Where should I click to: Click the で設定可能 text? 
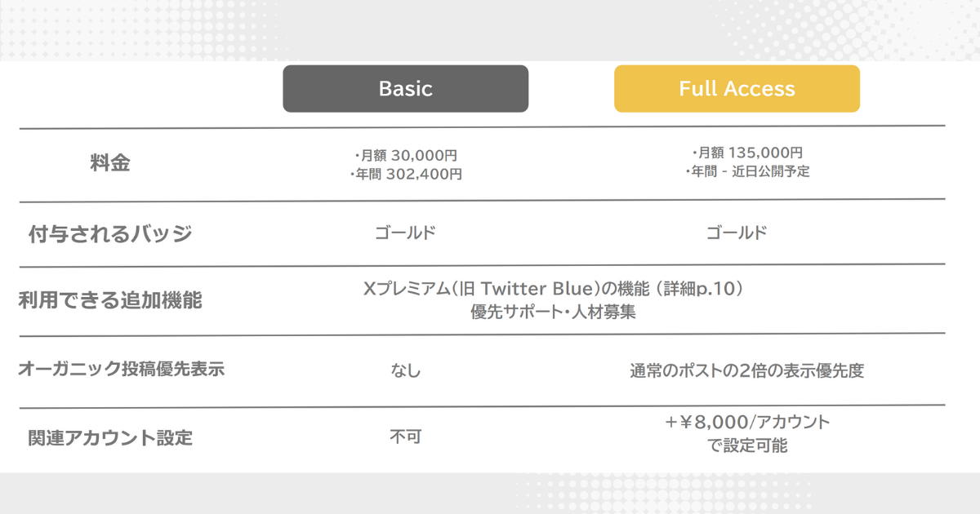(746, 446)
